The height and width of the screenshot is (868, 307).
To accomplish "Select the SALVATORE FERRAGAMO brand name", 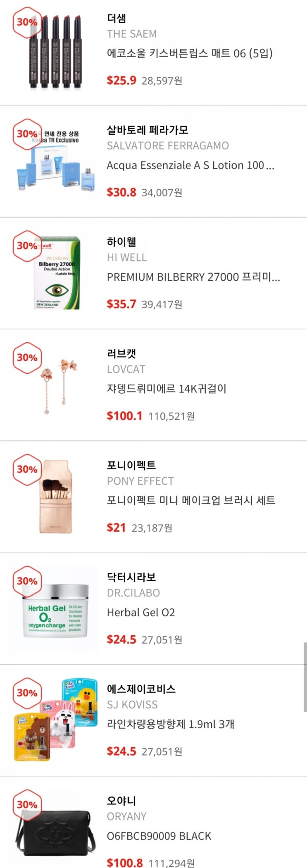I will (x=168, y=145).
